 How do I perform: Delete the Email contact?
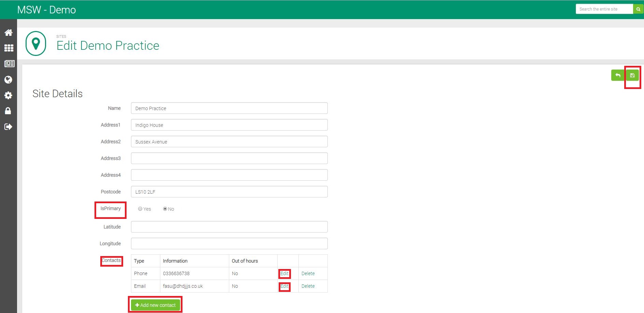[x=308, y=286]
